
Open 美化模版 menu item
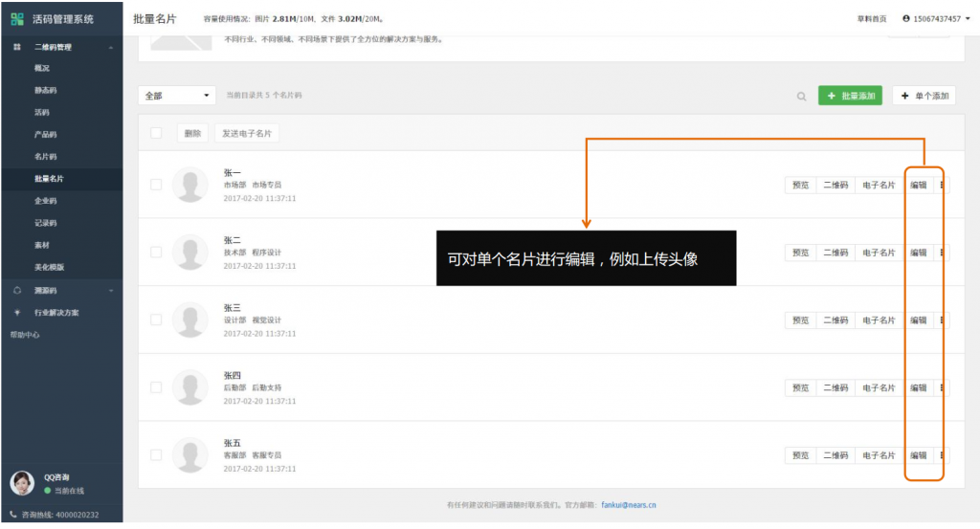tap(50, 267)
